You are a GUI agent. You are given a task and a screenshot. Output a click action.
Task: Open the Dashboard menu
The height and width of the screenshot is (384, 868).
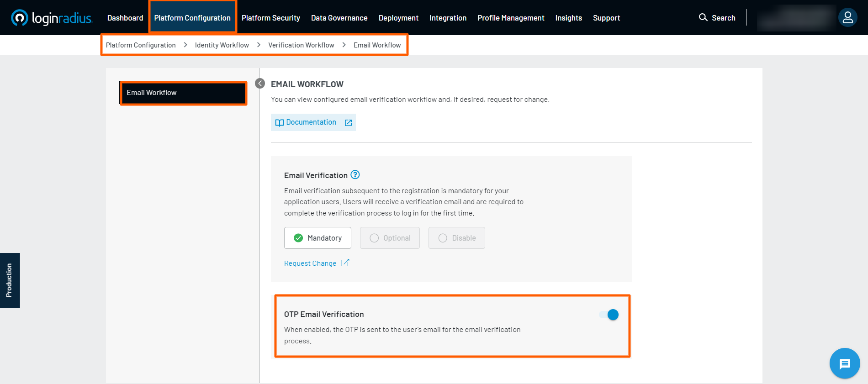tap(125, 18)
